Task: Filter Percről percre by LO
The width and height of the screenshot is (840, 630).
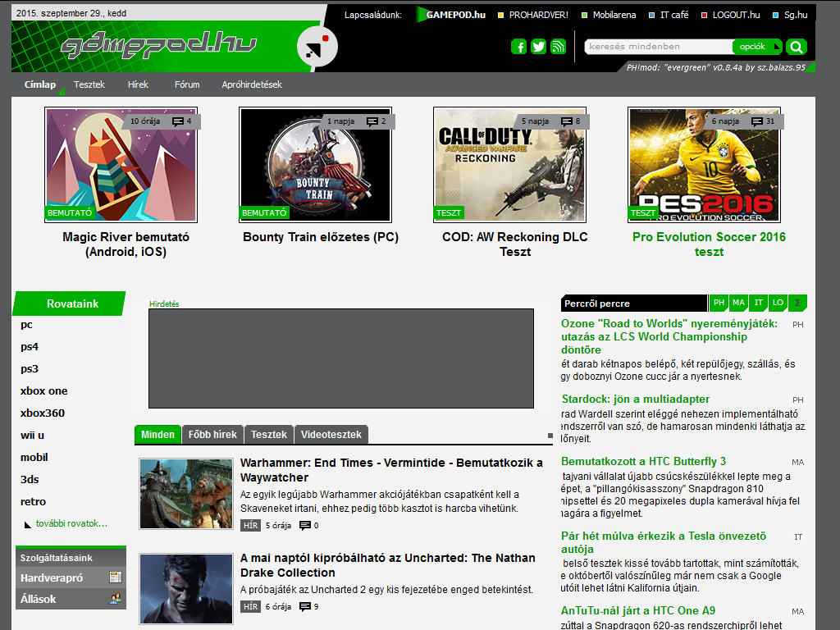Action: pos(778,303)
